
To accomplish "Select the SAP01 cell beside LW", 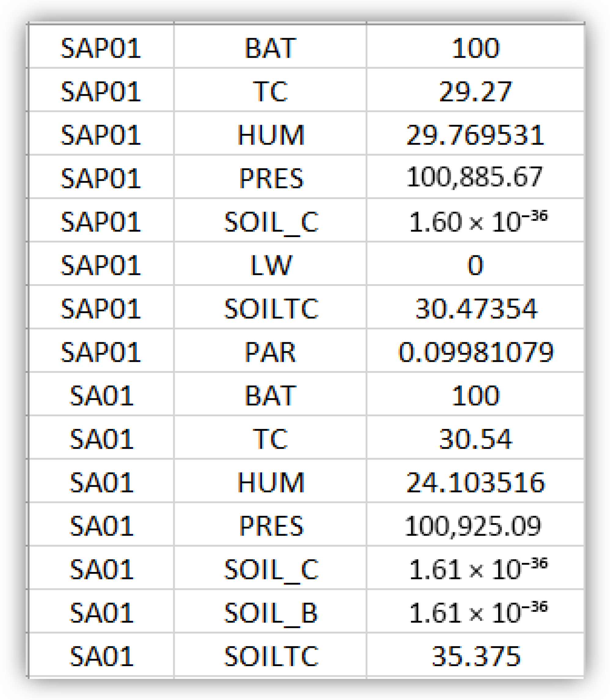I will tap(101, 265).
